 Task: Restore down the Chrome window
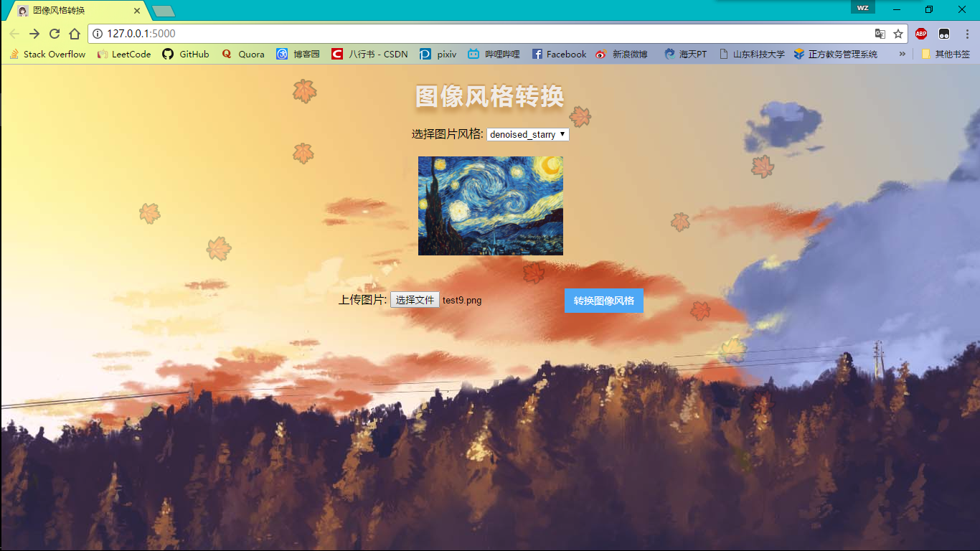pos(929,9)
